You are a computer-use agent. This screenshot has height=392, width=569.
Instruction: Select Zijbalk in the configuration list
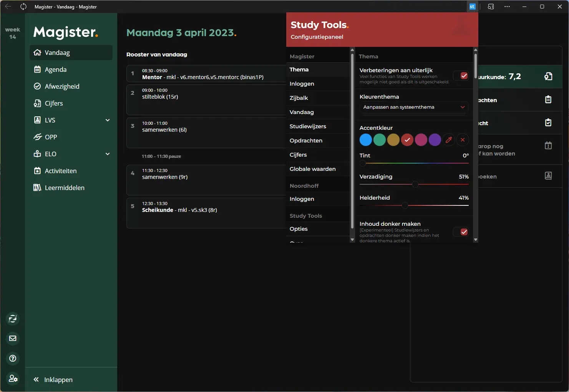pyautogui.click(x=299, y=98)
